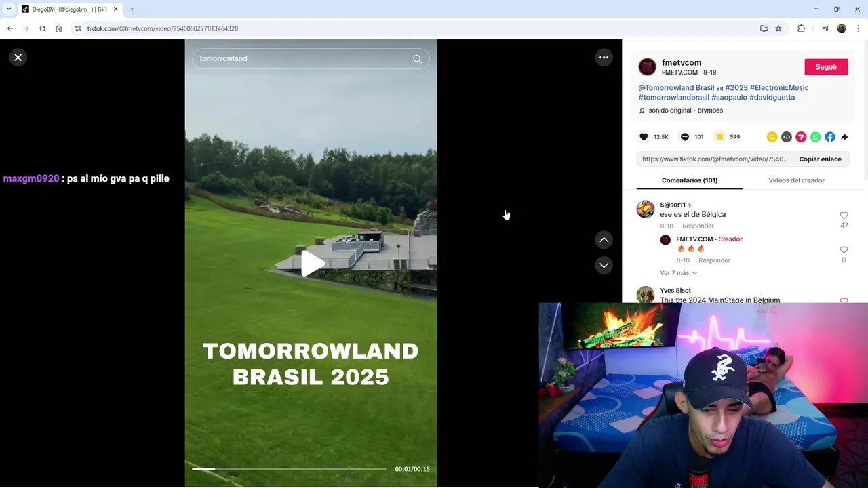Open #tomorrowlandbrasil hashtag
The width and height of the screenshot is (868, 488).
point(673,98)
